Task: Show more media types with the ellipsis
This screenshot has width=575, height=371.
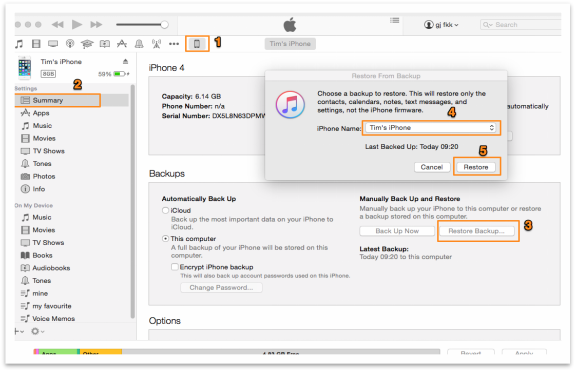Action: click(x=174, y=44)
